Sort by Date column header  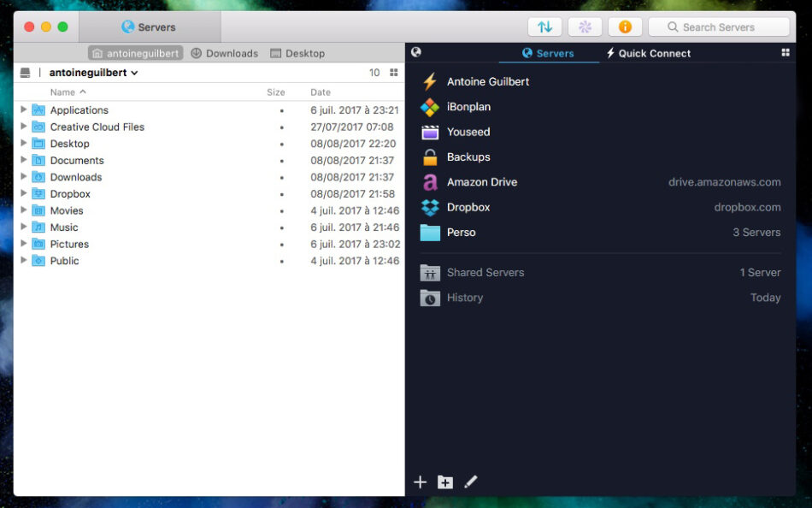pos(321,92)
